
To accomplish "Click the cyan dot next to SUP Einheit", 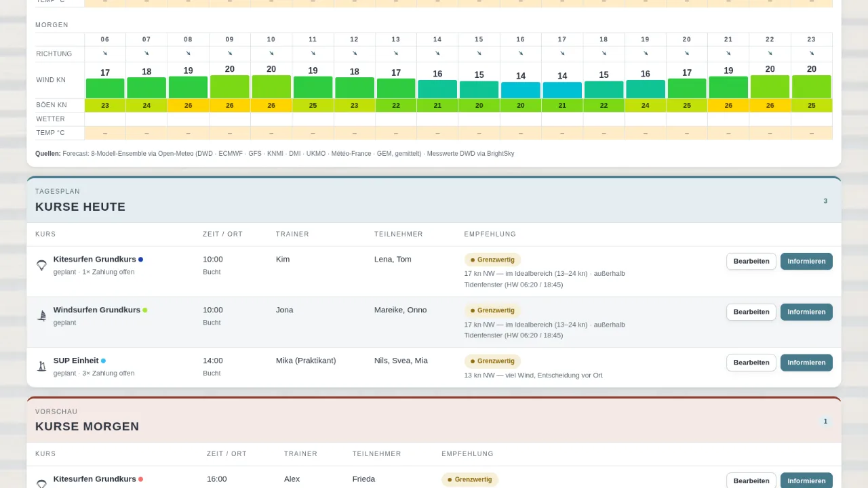I will [x=103, y=361].
